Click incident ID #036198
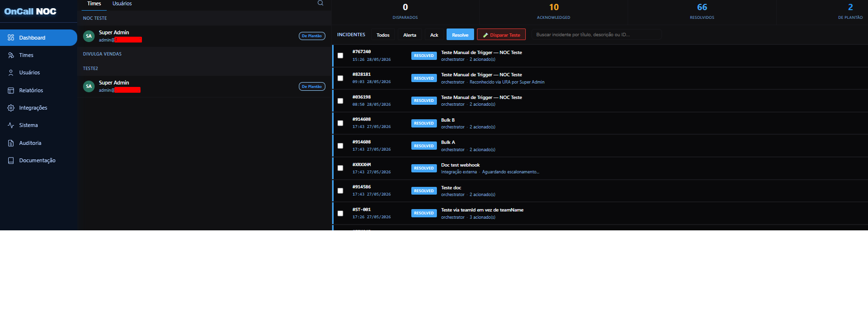This screenshot has height=325, width=868. point(362,97)
